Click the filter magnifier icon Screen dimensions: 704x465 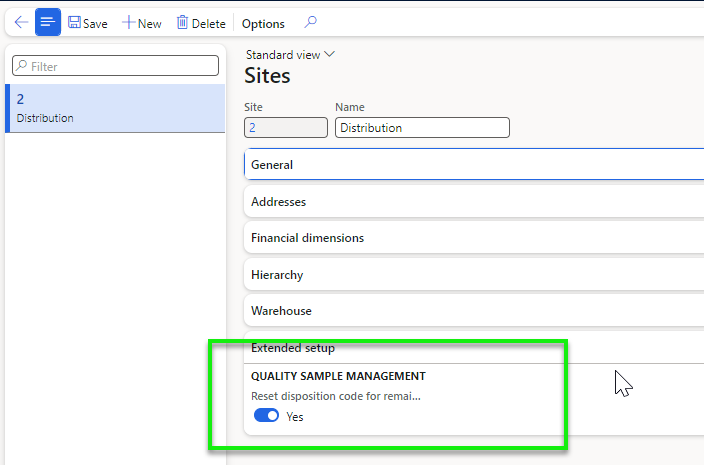(21, 66)
